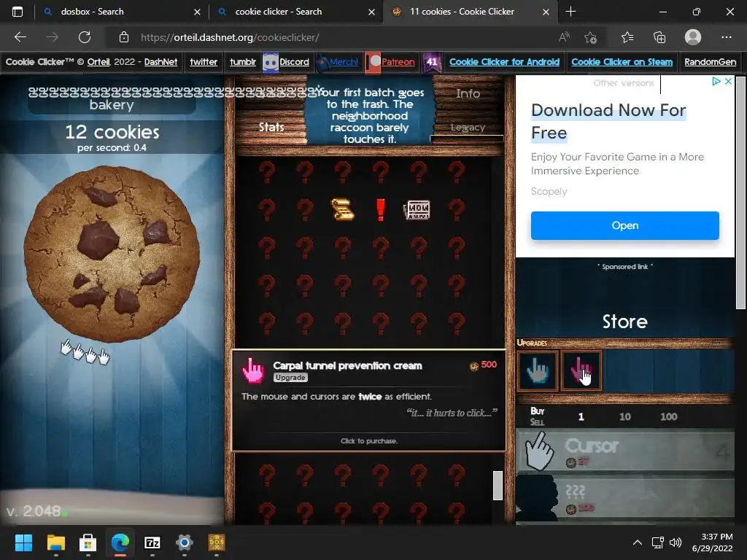Open the Discord link
This screenshot has height=560, width=747.
pos(294,62)
